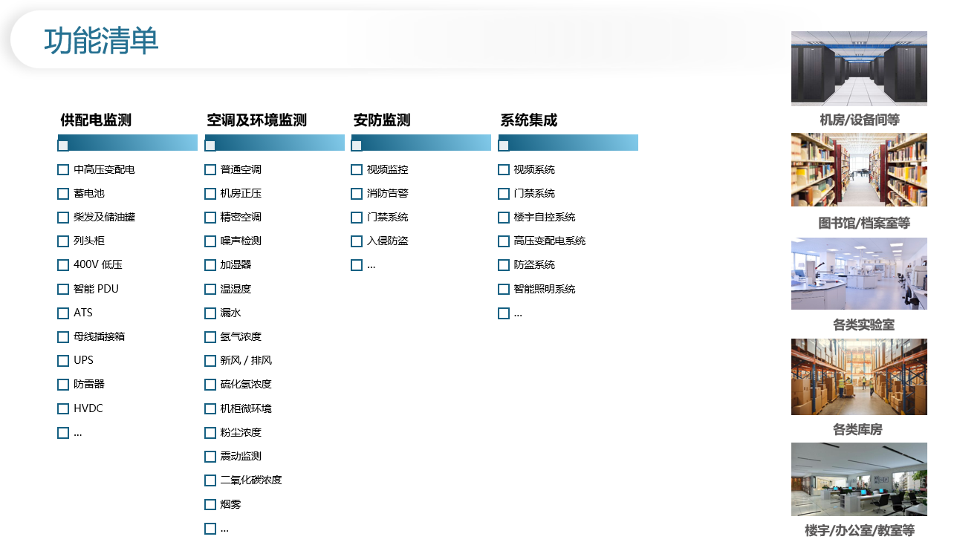Click the 空调及环境监测 column title
This screenshot has height=551, width=980.
tap(256, 120)
